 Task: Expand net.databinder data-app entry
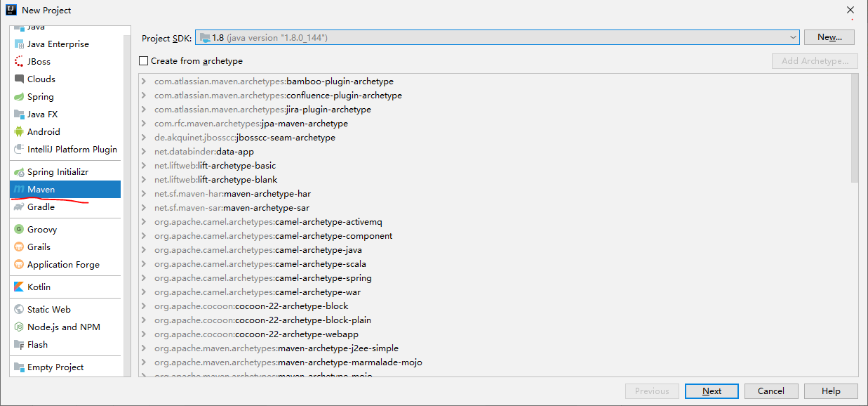(x=144, y=152)
